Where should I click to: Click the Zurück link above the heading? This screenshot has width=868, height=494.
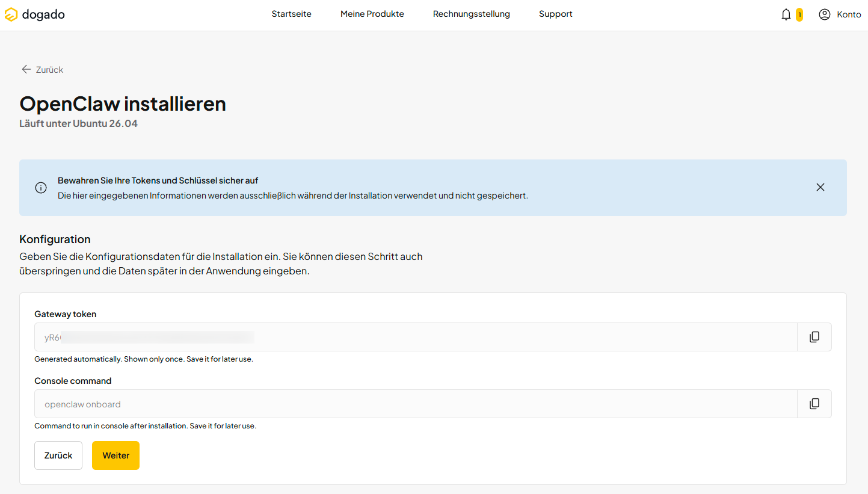[x=49, y=70]
